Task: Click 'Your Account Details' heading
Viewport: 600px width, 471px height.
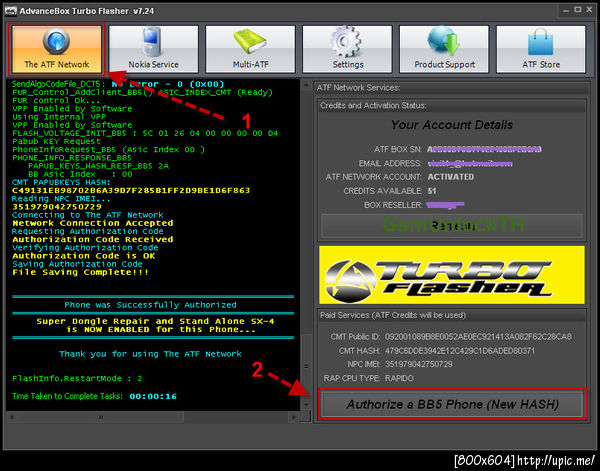Action: [452, 125]
